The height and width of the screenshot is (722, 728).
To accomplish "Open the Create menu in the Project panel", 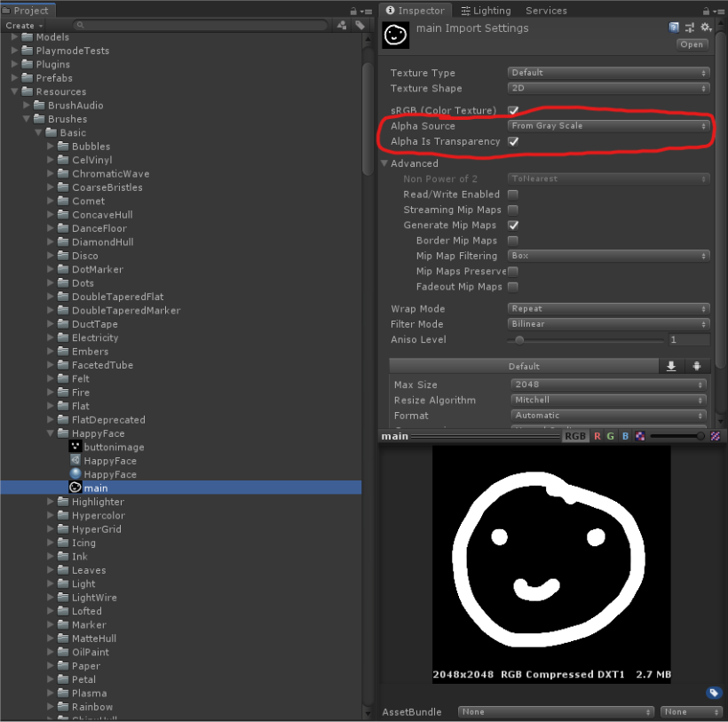I will point(22,25).
